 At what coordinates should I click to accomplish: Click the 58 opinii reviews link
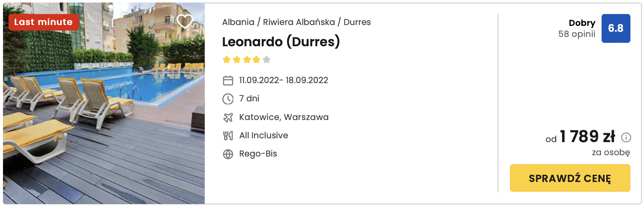577,34
